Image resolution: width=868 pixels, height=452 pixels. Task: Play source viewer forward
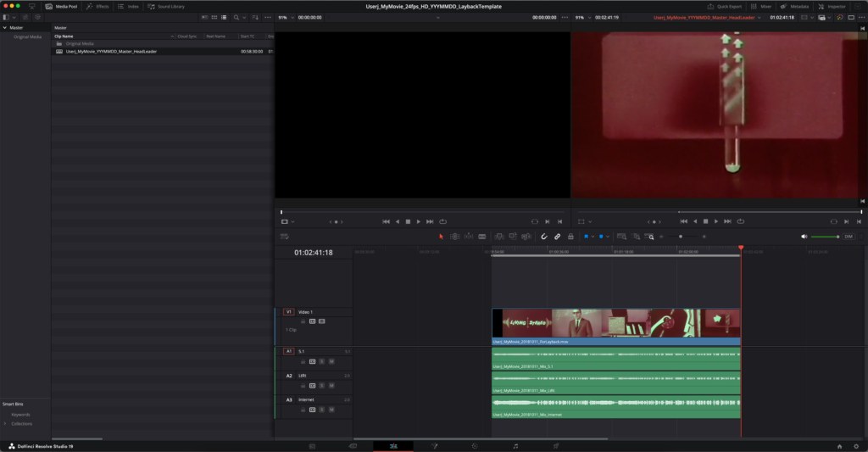419,221
